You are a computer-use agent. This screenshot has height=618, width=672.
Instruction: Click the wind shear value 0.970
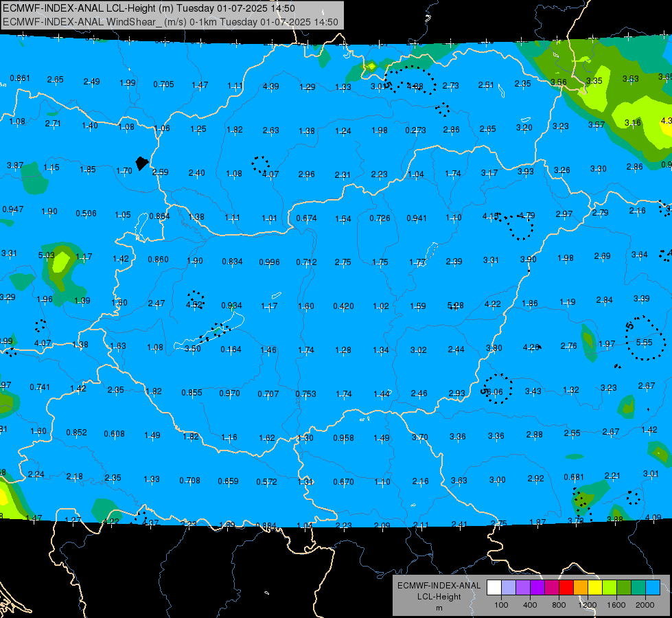click(x=229, y=393)
